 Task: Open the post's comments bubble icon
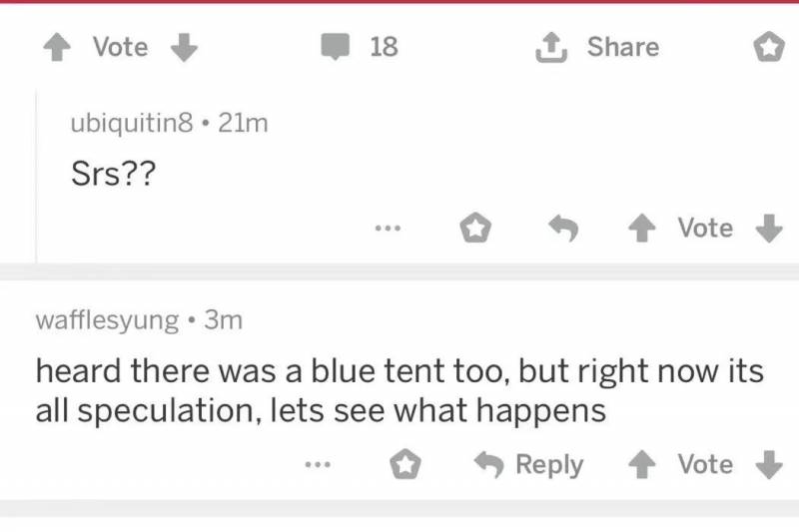click(335, 47)
